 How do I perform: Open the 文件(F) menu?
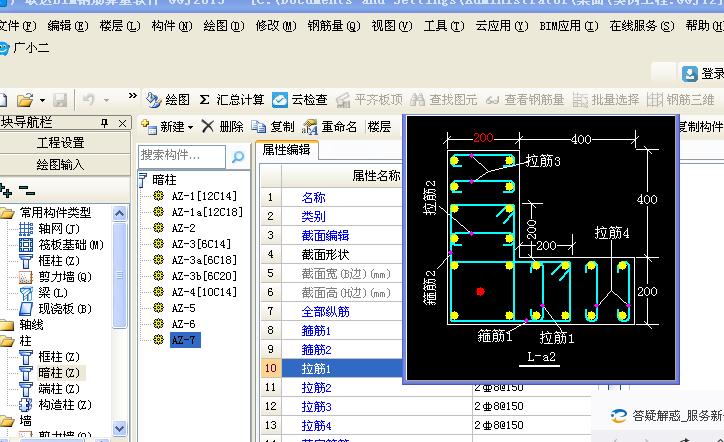18,26
